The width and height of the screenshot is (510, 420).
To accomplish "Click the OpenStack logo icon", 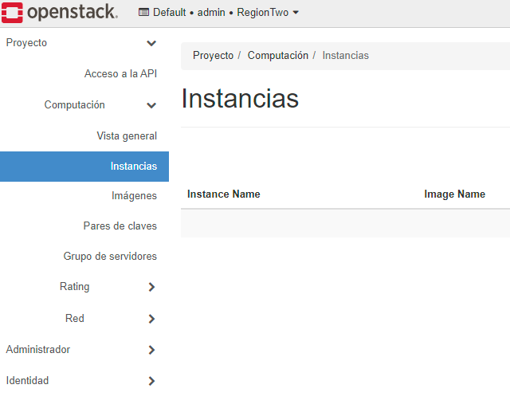I will [x=12, y=13].
